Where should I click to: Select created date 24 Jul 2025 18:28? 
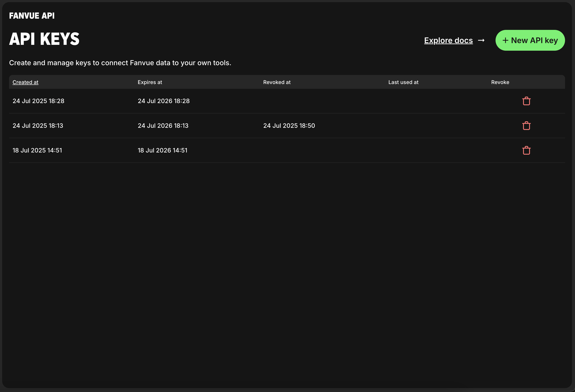coord(38,101)
